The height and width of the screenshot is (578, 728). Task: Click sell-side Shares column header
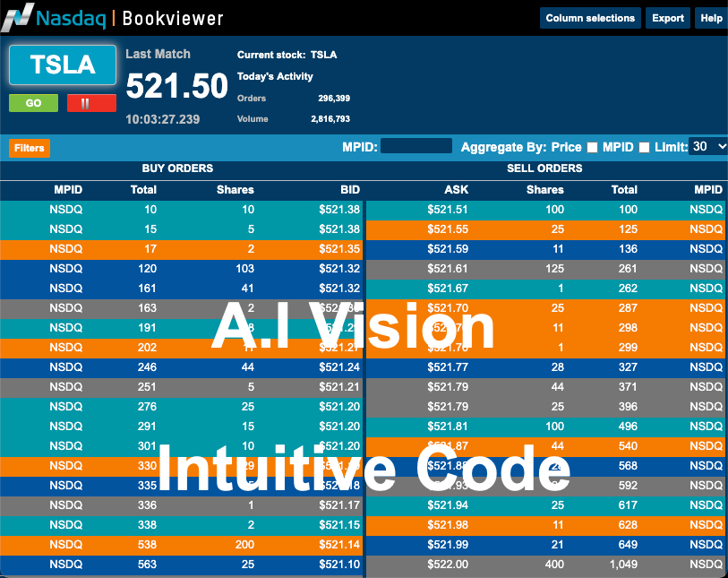[545, 190]
